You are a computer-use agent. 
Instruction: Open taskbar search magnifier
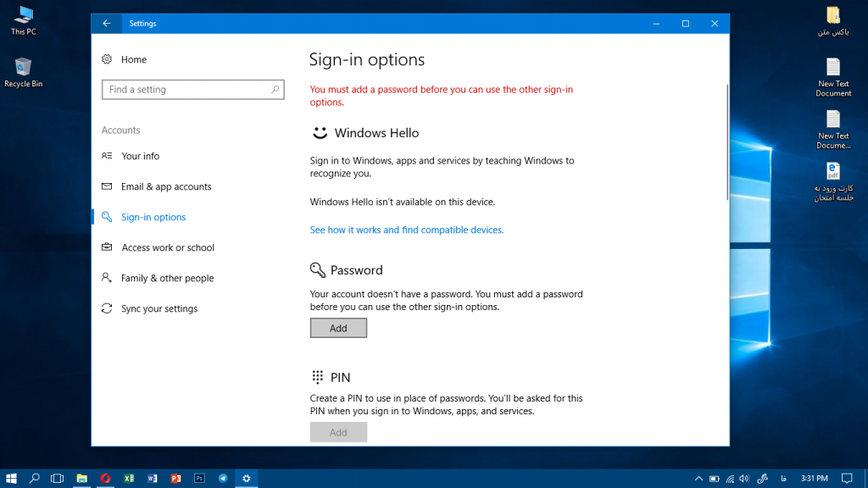coord(34,478)
